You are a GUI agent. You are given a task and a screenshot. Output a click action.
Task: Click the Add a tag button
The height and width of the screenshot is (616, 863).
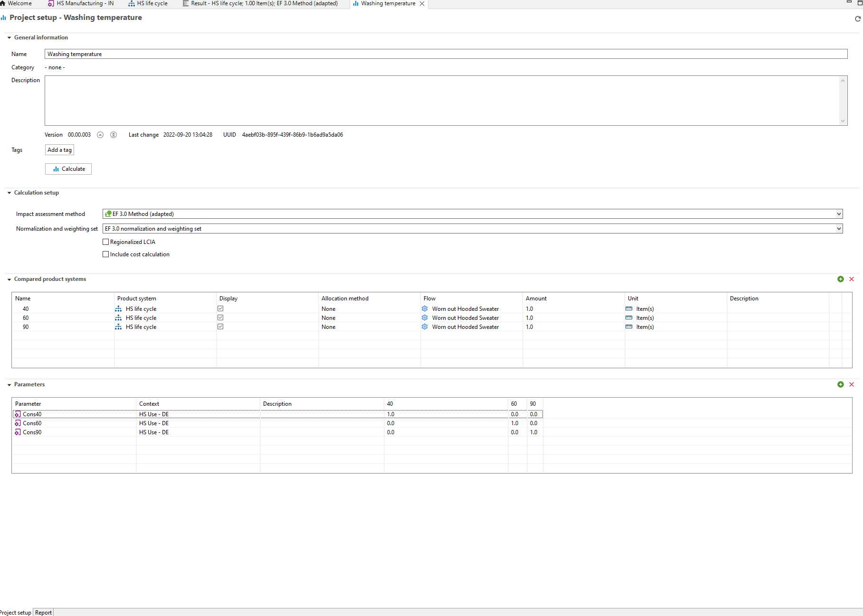[x=59, y=150]
